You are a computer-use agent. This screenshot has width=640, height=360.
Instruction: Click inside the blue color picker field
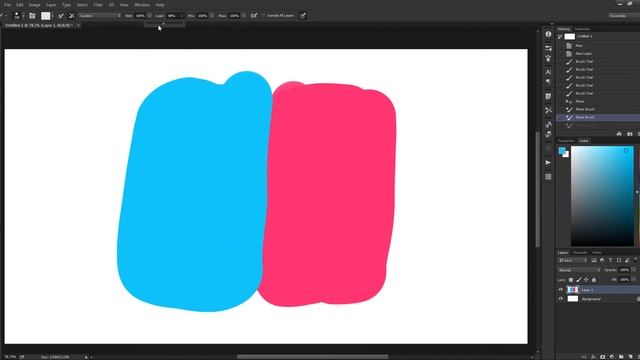coord(602,196)
